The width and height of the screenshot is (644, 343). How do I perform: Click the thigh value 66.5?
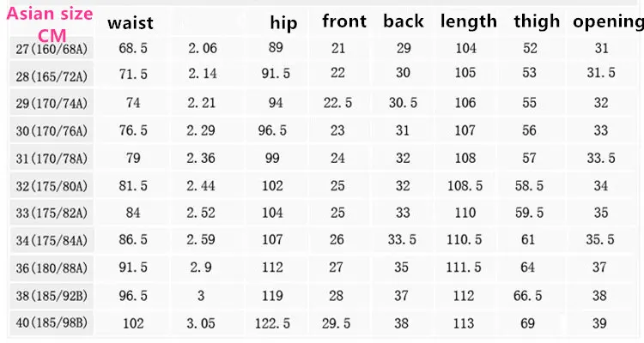tap(528, 295)
